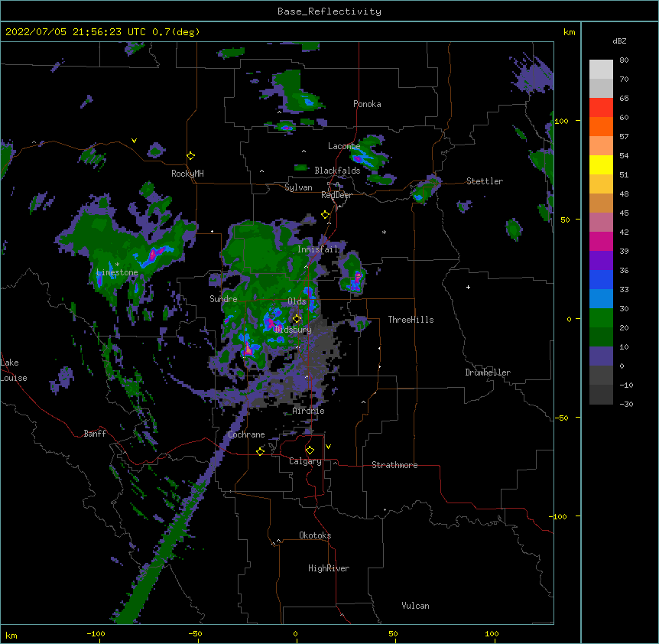Screen dimensions: 659x644
Task: Click the yellow diamond marker south of RedDeer
Action: coord(326,215)
